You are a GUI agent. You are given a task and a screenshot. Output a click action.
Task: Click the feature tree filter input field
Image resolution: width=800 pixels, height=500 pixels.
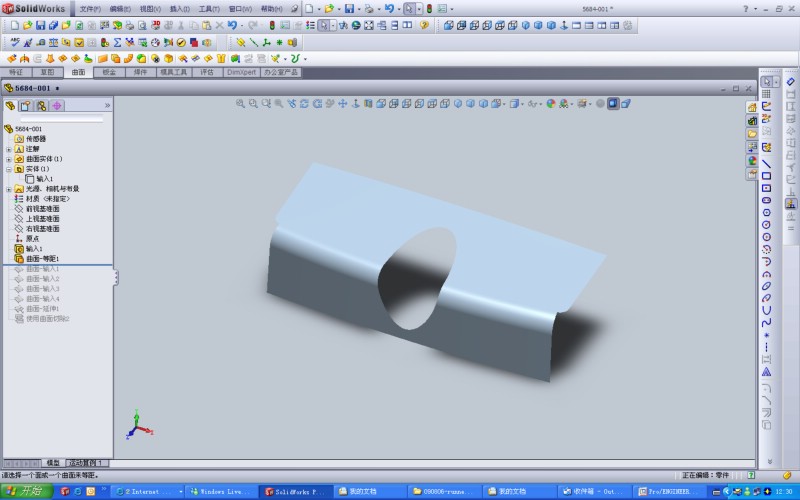pos(61,119)
